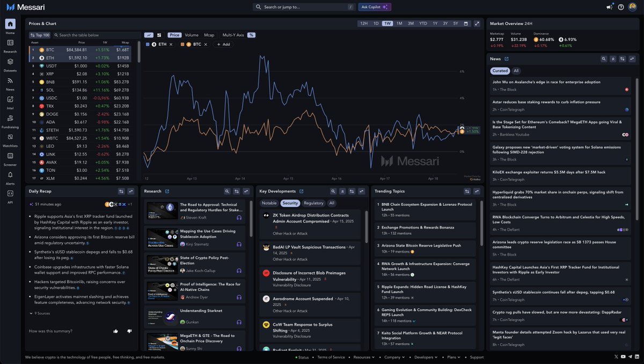Open the Resources footer dropdown

(x=363, y=357)
